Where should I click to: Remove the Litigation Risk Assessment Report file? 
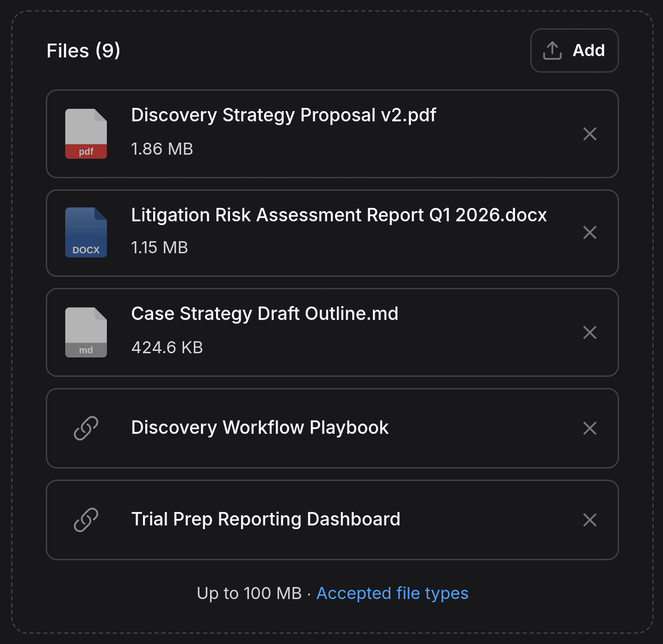(590, 233)
